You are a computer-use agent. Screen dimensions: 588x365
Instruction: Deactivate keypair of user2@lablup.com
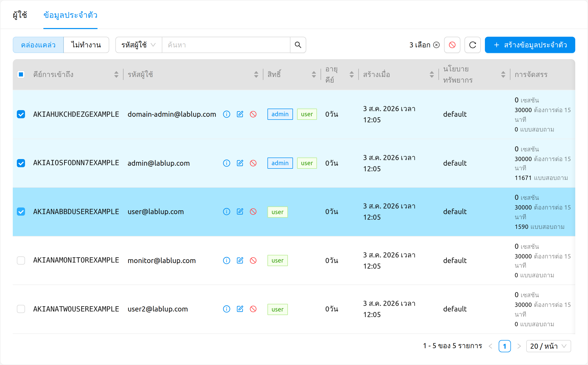(253, 309)
